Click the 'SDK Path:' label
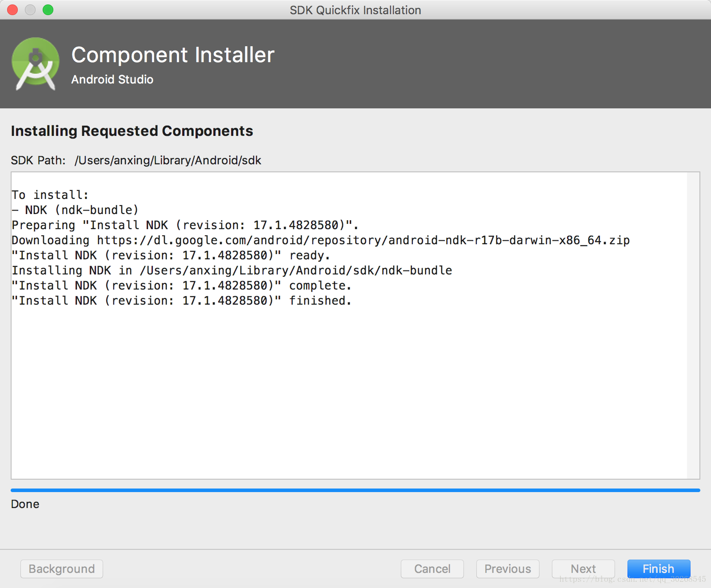Image resolution: width=711 pixels, height=588 pixels. (x=38, y=160)
